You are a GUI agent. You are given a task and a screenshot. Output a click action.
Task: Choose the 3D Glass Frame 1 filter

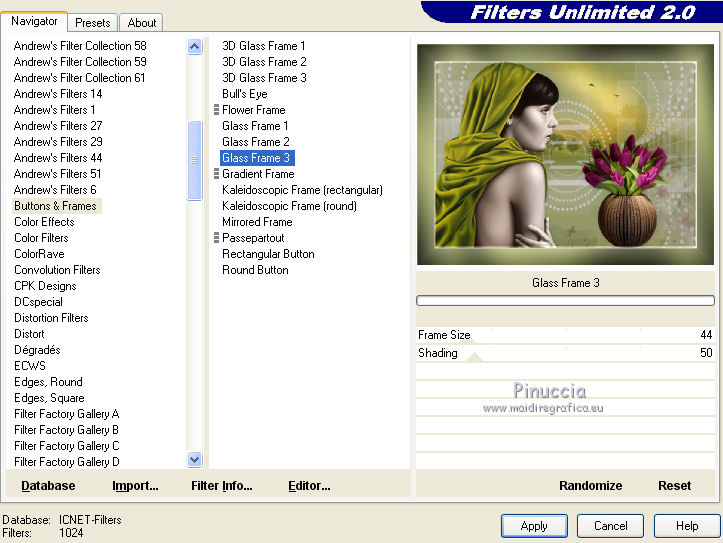(x=264, y=46)
